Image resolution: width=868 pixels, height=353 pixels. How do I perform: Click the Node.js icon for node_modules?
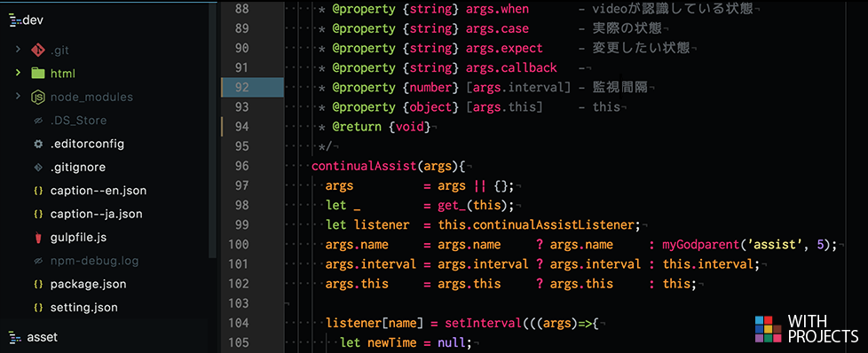(x=37, y=98)
